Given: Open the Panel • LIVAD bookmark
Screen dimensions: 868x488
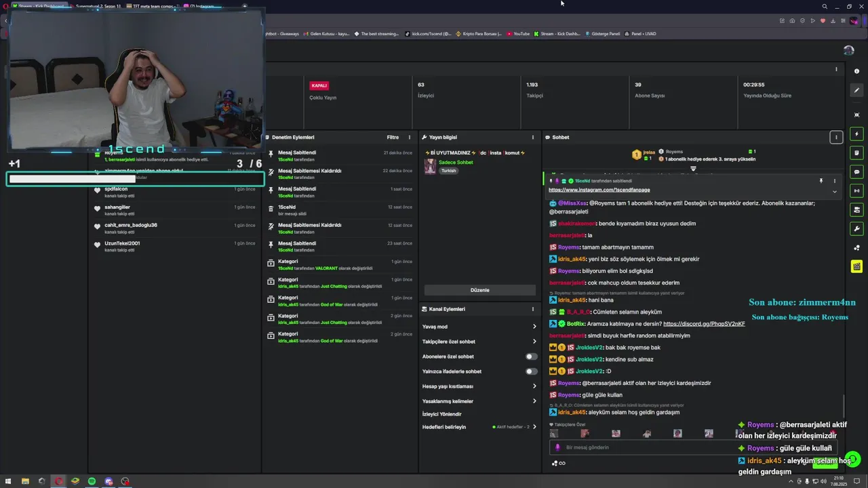Looking at the screenshot, I should pyautogui.click(x=640, y=33).
